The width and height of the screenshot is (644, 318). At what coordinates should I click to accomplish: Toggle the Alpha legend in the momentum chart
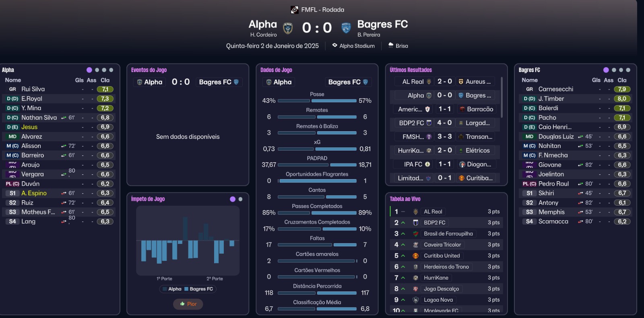coord(172,289)
